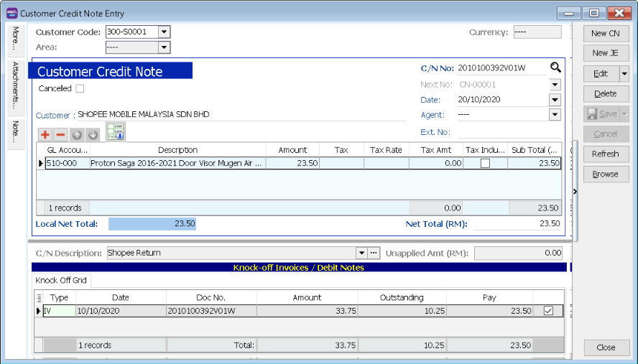The width and height of the screenshot is (638, 364).
Task: Click the red minus delete row icon
Action: pyautogui.click(x=60, y=135)
